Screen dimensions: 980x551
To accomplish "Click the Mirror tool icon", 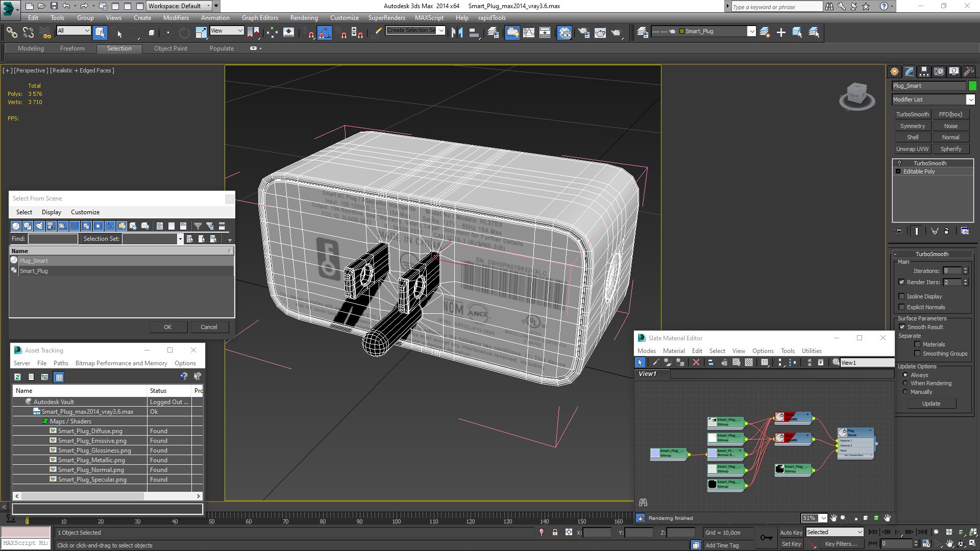I will (457, 33).
